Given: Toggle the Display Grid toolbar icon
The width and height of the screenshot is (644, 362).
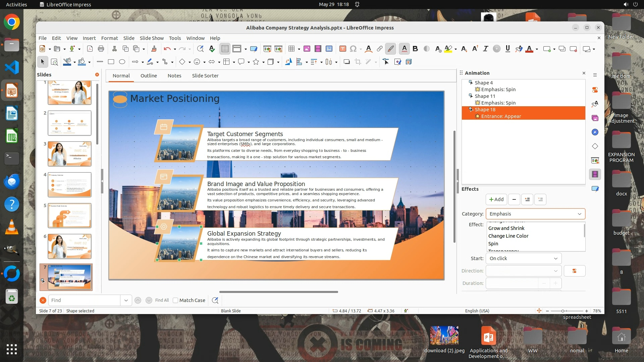Looking at the screenshot, I should pos(225,49).
